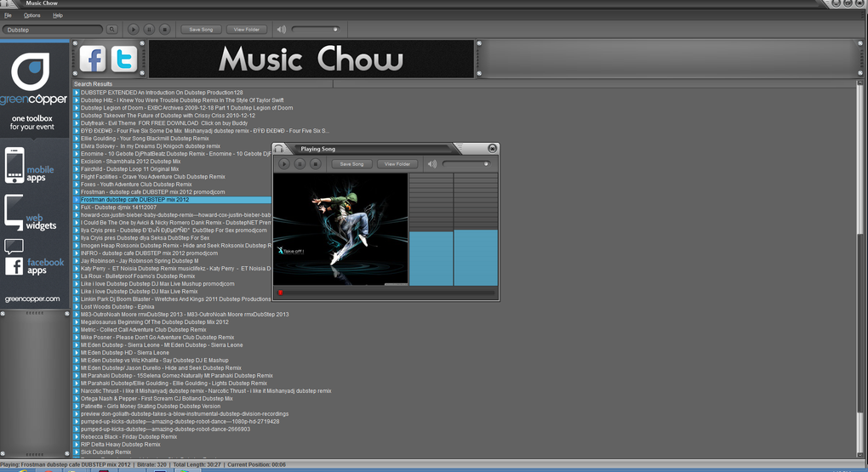
Task: Select 'Jay Robinson - Jay Robinson Spring Dubstep M'
Action: (140, 261)
